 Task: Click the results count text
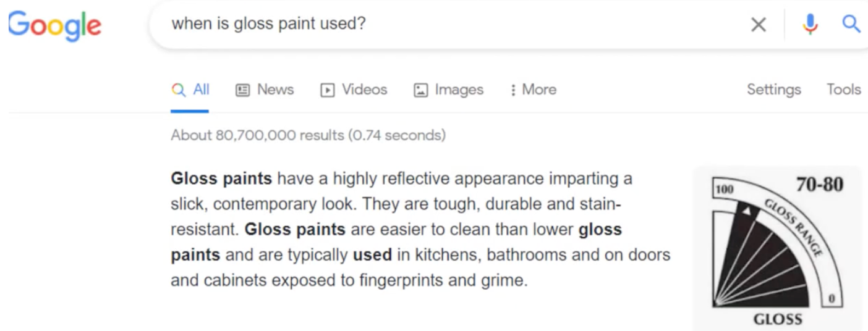pyautogui.click(x=308, y=135)
